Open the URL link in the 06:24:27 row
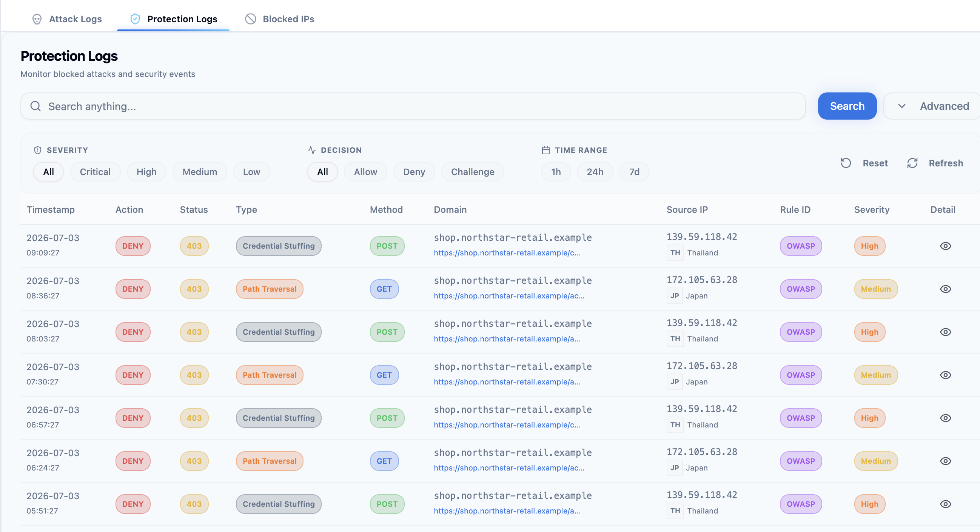Image resolution: width=980 pixels, height=532 pixels. (x=509, y=468)
